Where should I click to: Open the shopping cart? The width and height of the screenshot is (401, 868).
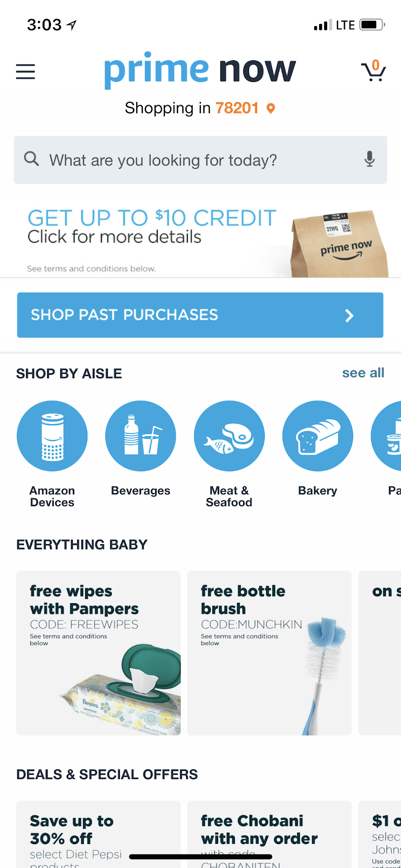pos(373,71)
